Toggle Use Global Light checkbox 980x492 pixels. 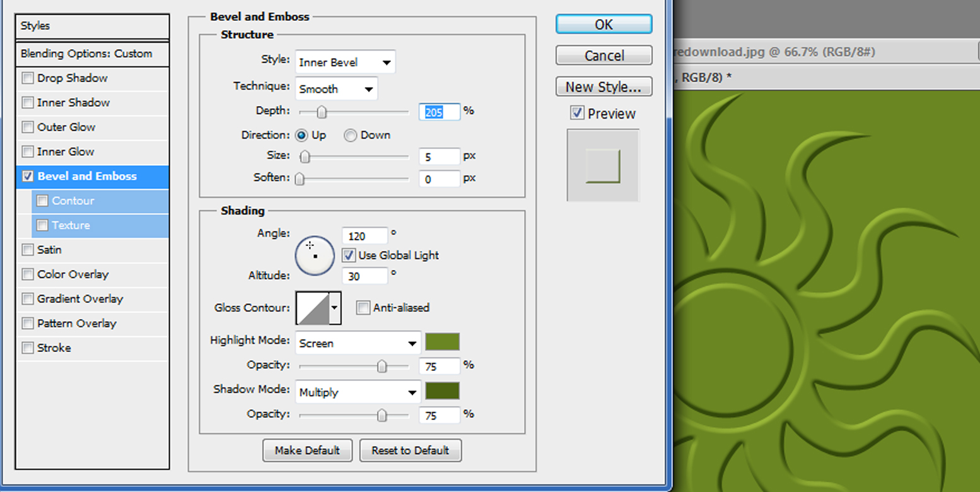point(348,255)
